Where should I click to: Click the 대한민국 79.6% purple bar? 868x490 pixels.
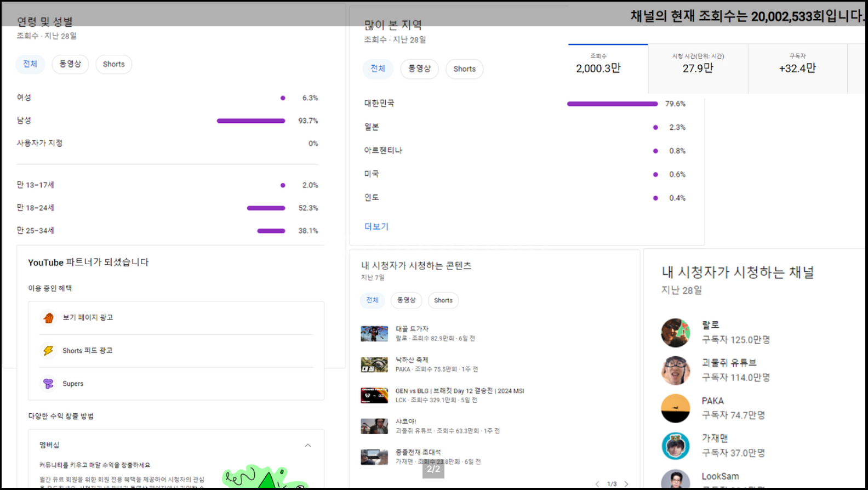[x=613, y=104]
